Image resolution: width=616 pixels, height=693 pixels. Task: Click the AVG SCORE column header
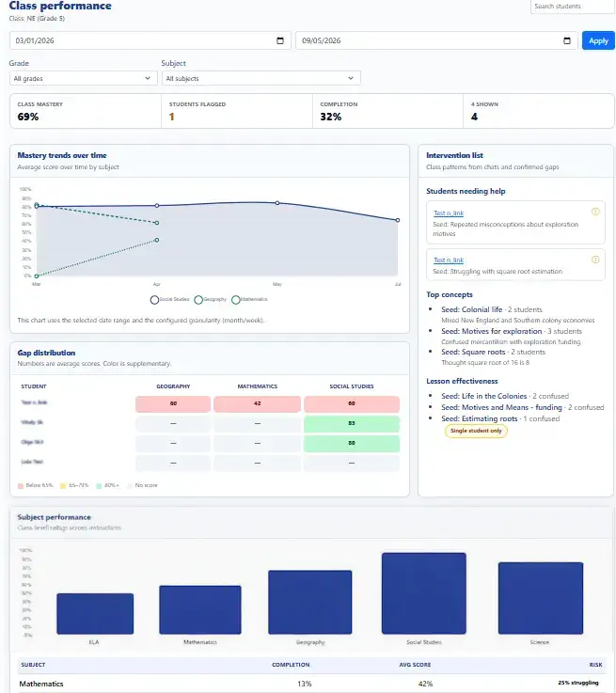point(415,665)
